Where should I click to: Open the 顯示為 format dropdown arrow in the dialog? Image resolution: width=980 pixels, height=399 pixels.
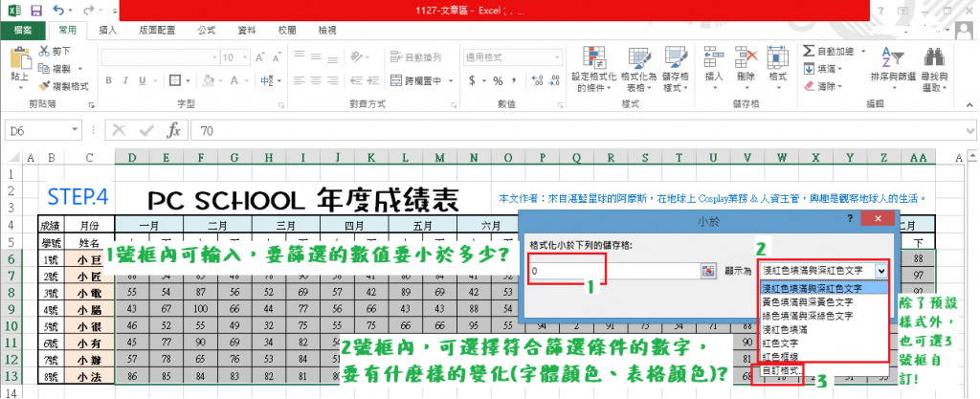(x=880, y=271)
